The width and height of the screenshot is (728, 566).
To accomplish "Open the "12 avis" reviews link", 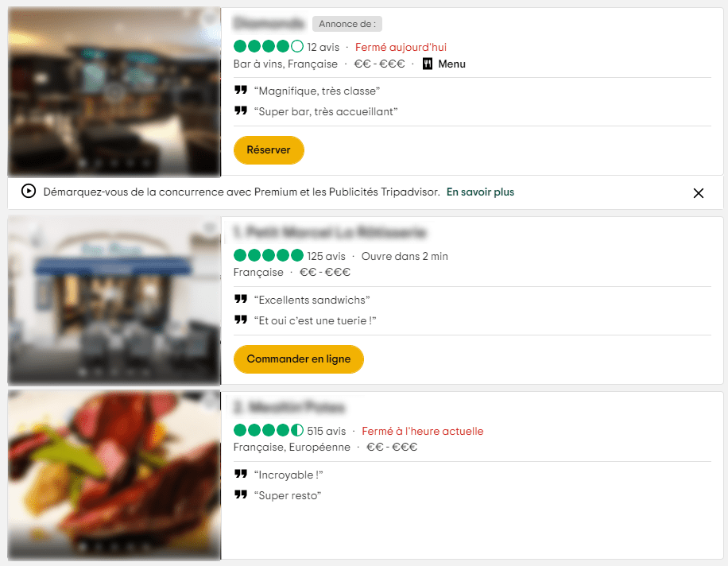I will [323, 47].
